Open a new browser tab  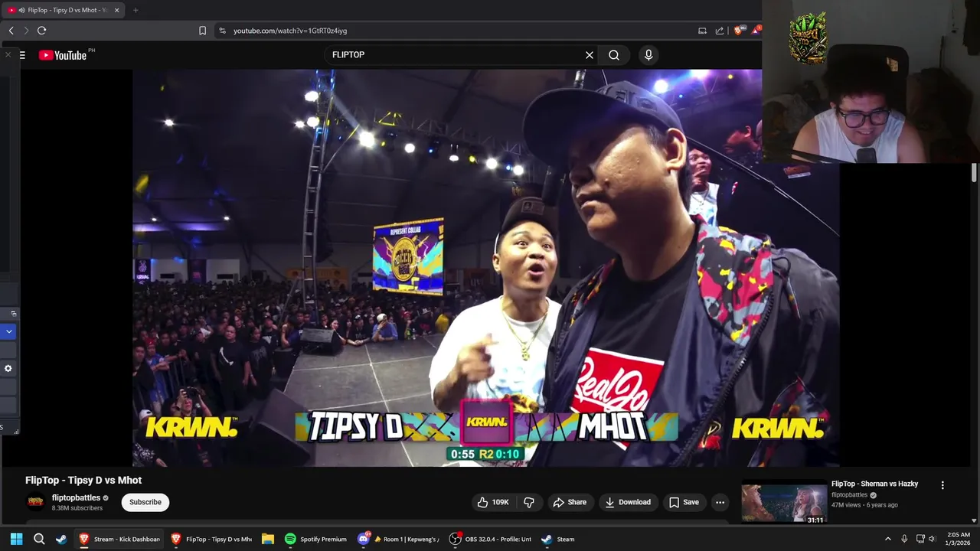[136, 10]
